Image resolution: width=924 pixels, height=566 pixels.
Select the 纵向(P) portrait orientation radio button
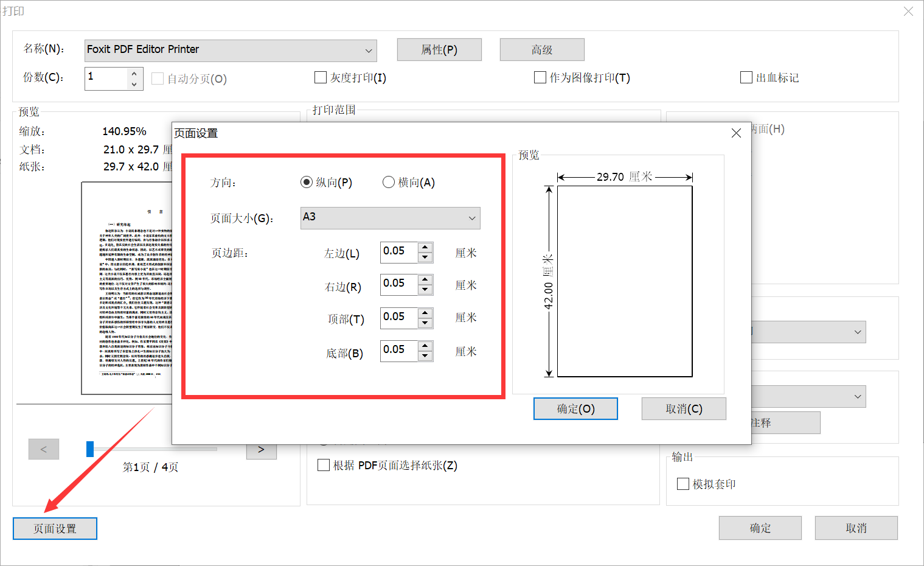coord(306,182)
